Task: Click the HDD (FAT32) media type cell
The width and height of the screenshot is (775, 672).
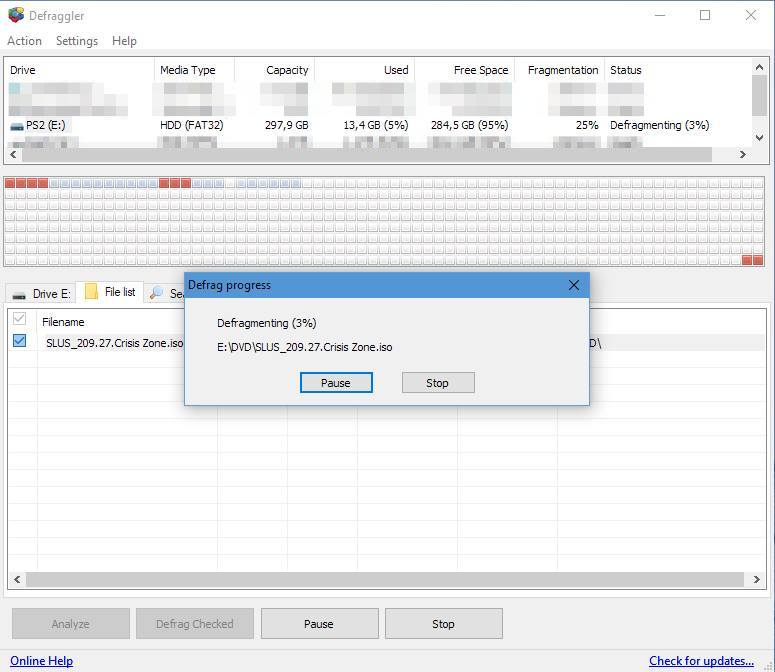Action: pos(192,126)
